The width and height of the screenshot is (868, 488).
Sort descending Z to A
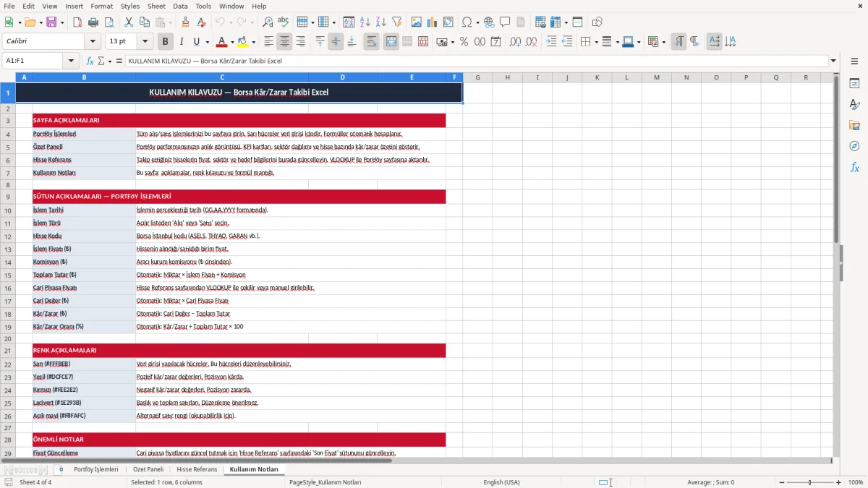(380, 22)
